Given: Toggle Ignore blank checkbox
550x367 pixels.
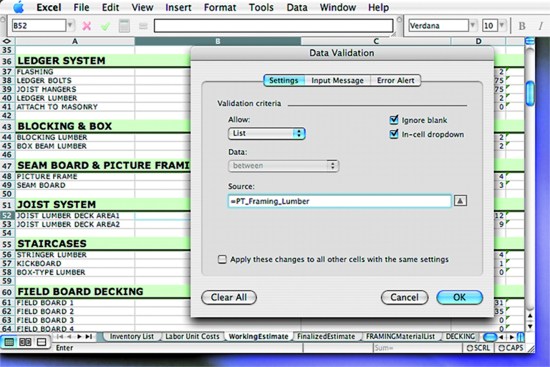Looking at the screenshot, I should [x=394, y=120].
